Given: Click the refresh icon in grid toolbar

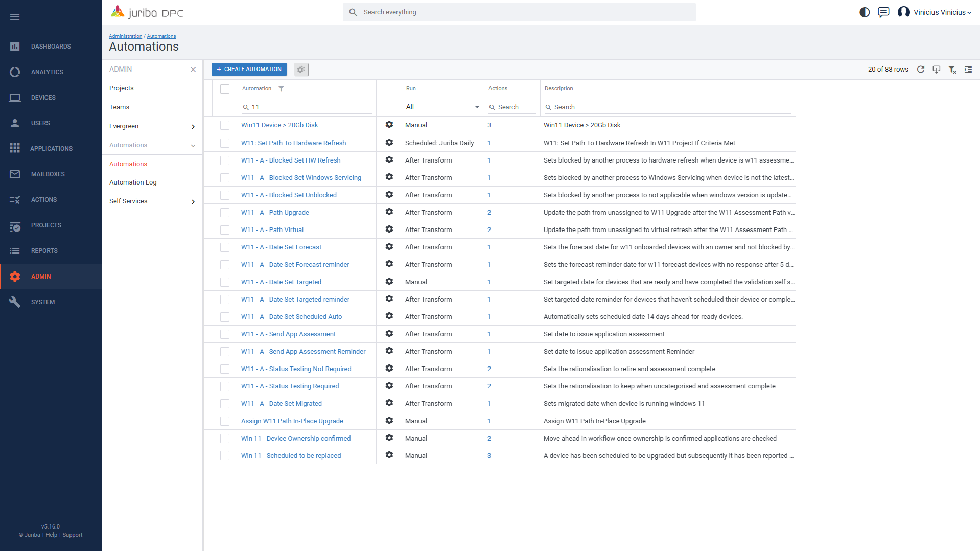Looking at the screenshot, I should (x=920, y=70).
